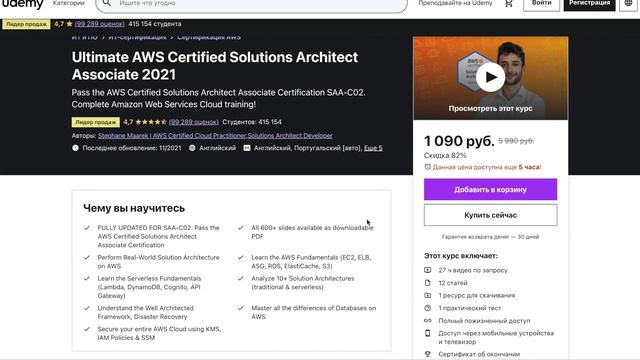
Task: Click the text '1 ресурс для скачивания'
Action: 477,296
